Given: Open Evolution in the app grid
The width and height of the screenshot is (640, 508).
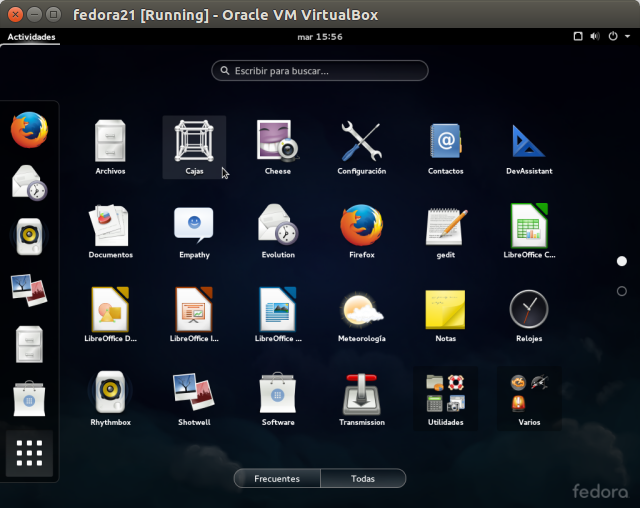Looking at the screenshot, I should click(278, 231).
